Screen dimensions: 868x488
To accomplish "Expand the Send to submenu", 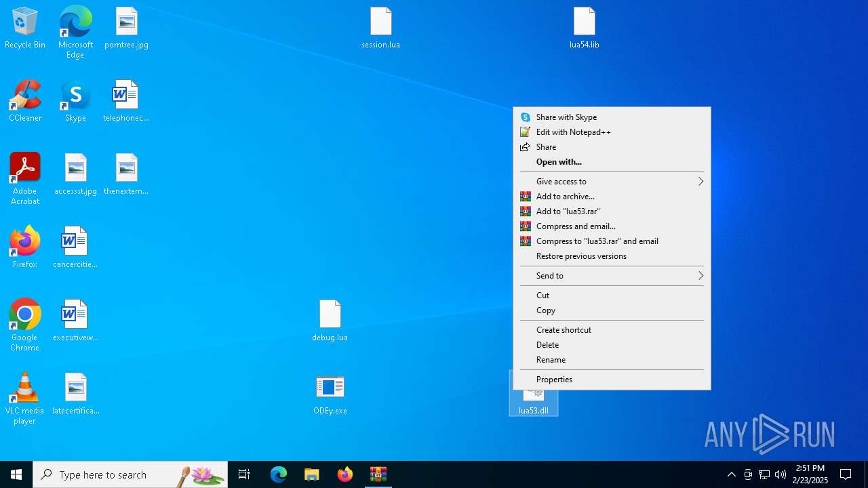I will click(x=612, y=276).
